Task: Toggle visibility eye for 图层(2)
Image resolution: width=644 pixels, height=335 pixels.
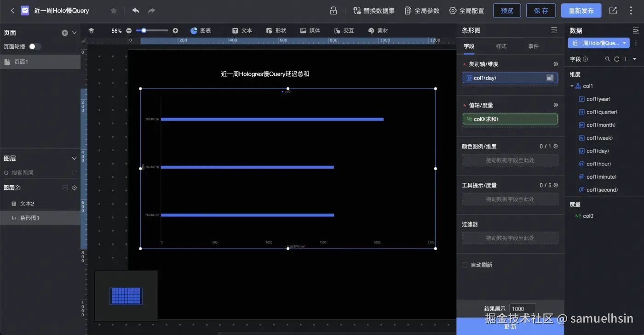Action: pyautogui.click(x=75, y=187)
